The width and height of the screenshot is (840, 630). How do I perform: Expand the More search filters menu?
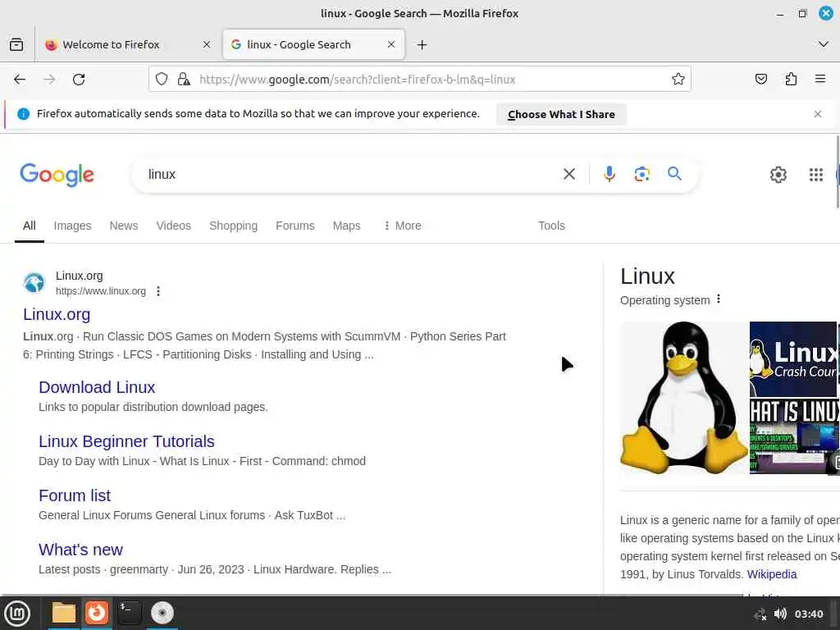[x=402, y=226]
